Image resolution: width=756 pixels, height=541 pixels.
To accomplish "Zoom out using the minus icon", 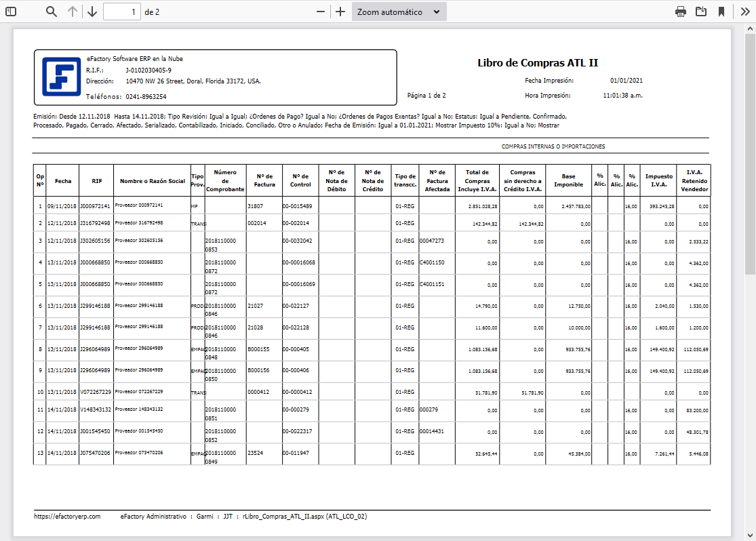I will [x=321, y=12].
